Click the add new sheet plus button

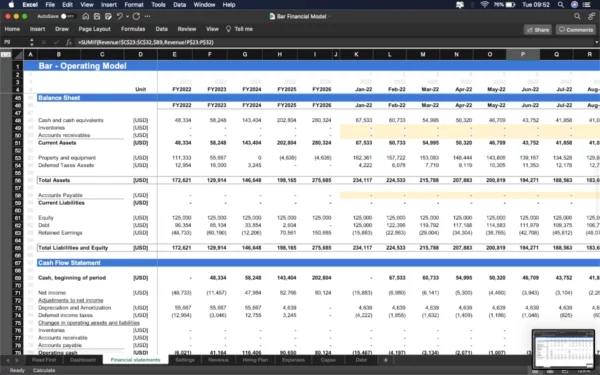386,360
